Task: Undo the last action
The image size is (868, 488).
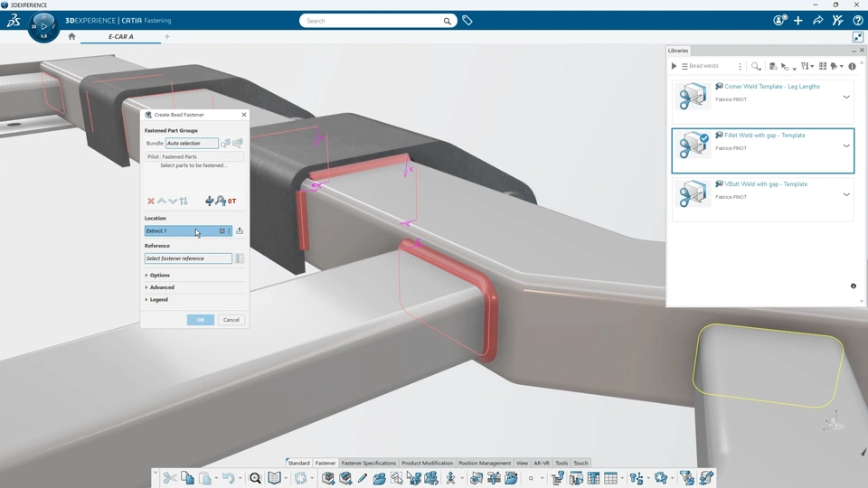Action: point(228,478)
